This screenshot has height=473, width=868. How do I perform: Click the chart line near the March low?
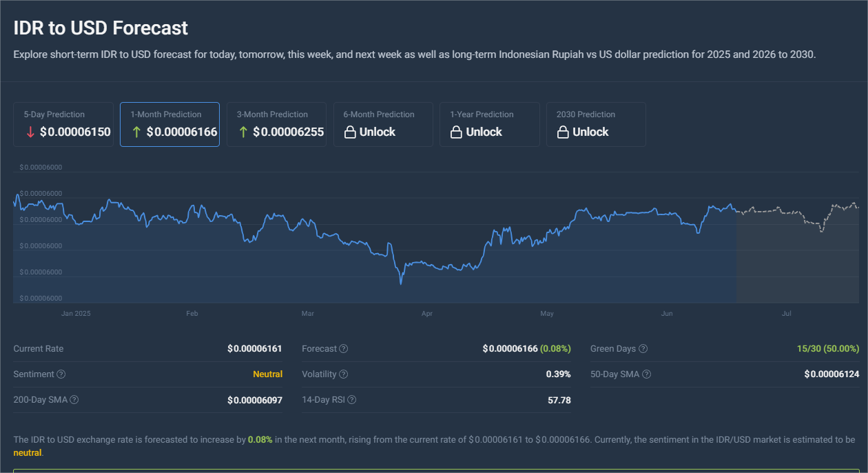tap(400, 281)
